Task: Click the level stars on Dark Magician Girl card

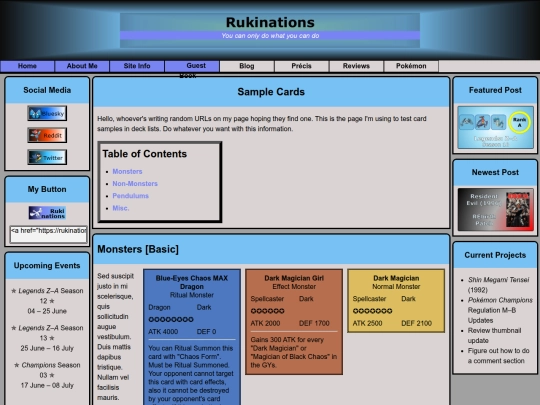Action: (x=267, y=311)
